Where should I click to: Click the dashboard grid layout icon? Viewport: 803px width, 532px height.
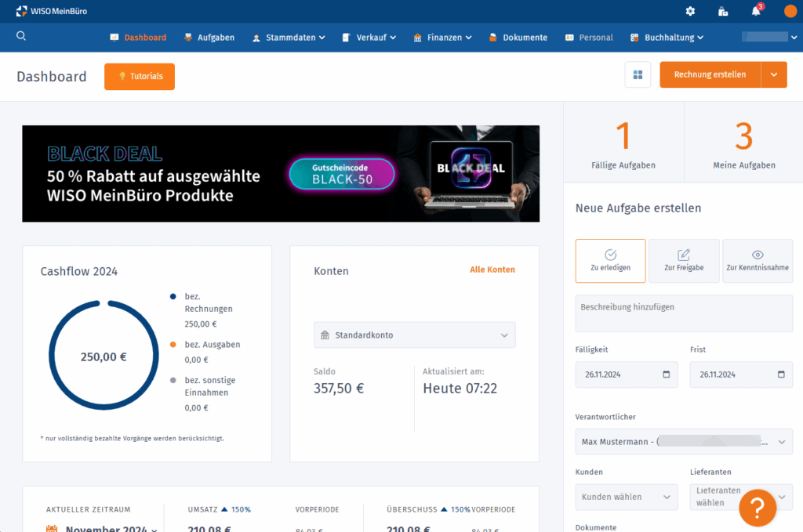(638, 75)
